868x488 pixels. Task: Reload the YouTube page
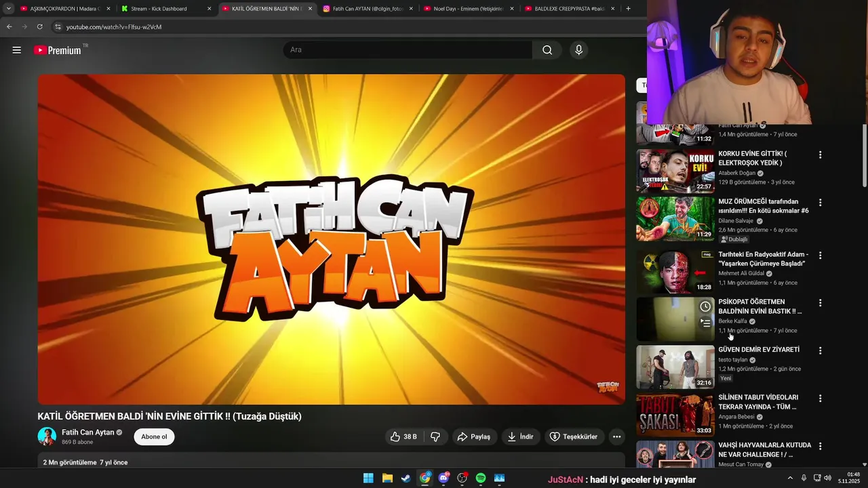(x=39, y=26)
